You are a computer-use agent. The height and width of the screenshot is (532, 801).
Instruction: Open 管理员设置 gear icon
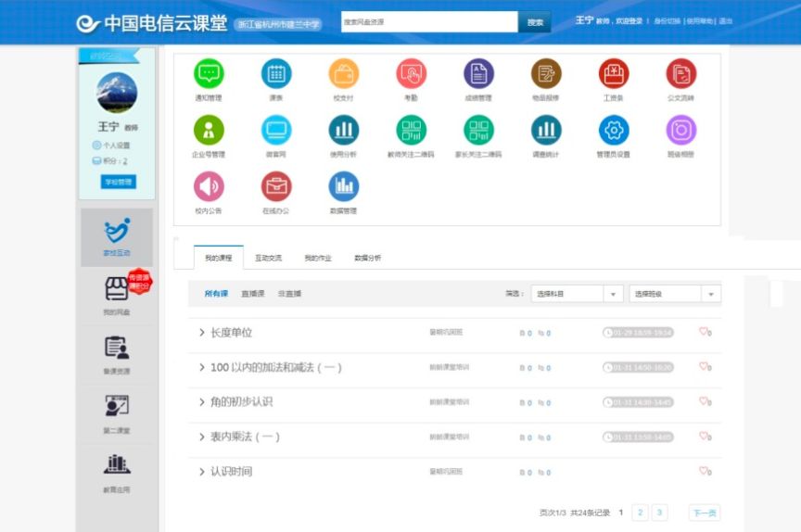pyautogui.click(x=613, y=131)
